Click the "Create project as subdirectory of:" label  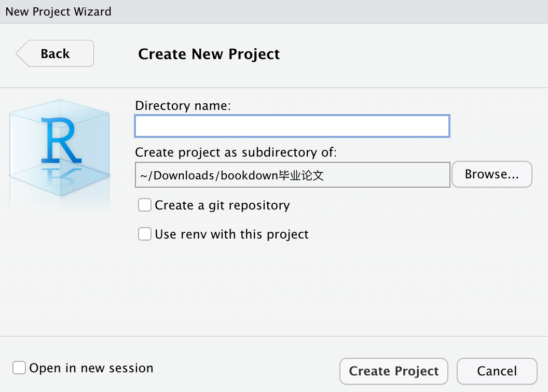(236, 152)
